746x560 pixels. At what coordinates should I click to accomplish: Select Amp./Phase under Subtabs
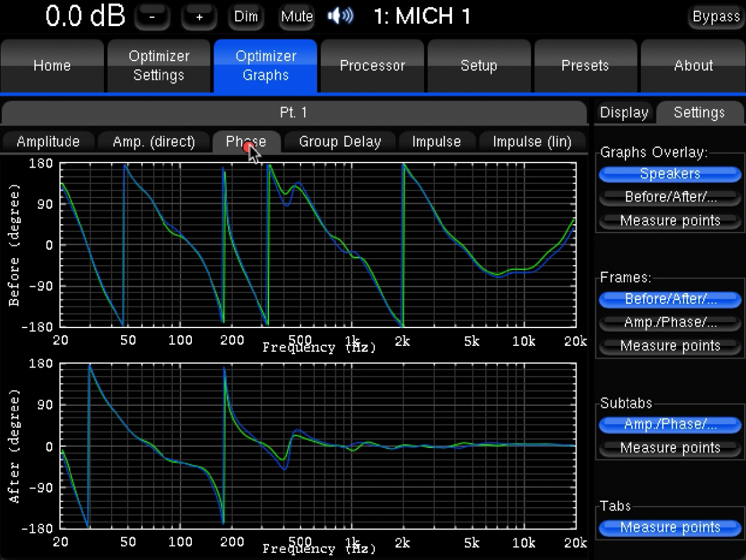point(670,424)
